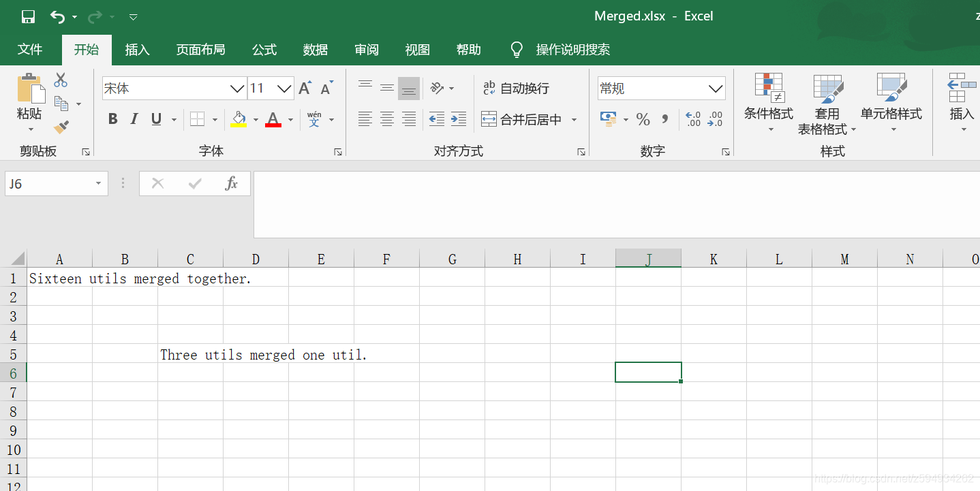Click the Accounting currency format icon

609,119
